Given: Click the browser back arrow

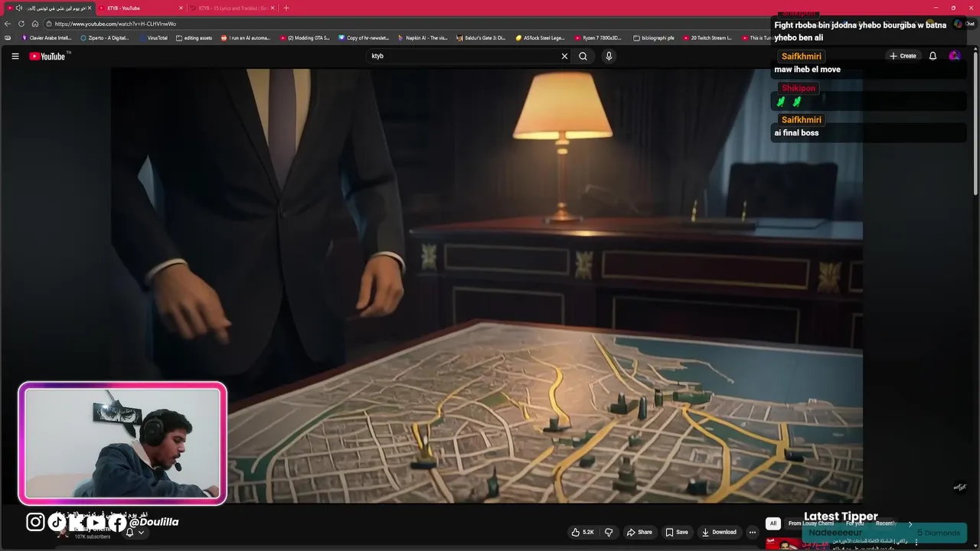Looking at the screenshot, I should [8, 24].
